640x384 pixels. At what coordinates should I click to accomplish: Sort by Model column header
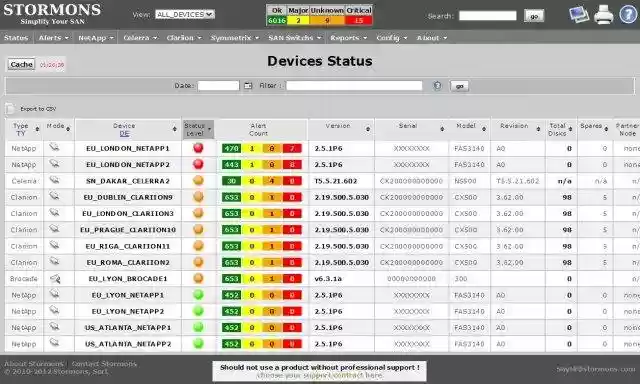(469, 129)
